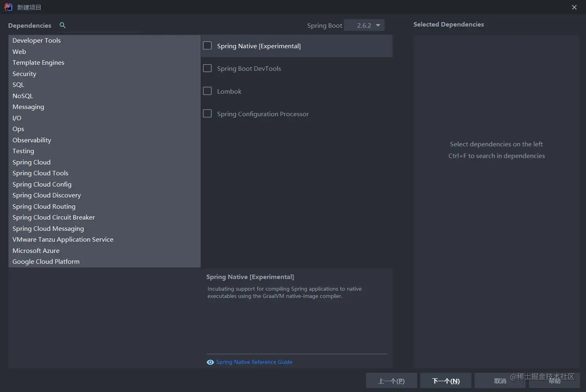This screenshot has height=392, width=586.
Task: Select Spring Cloud Messaging category
Action: (x=105, y=228)
